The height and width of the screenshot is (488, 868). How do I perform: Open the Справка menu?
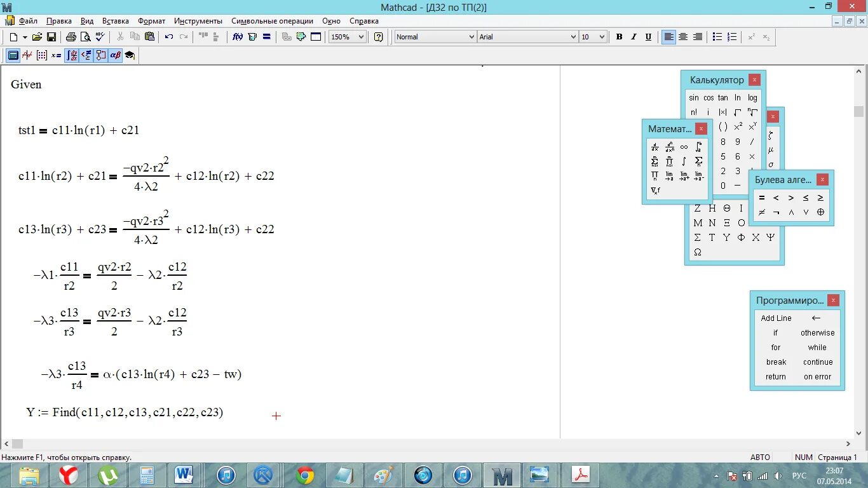(x=364, y=21)
